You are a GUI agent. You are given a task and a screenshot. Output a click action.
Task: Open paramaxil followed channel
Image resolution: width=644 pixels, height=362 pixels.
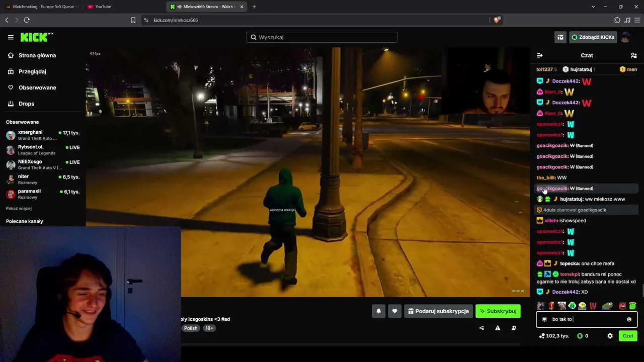coord(42,194)
